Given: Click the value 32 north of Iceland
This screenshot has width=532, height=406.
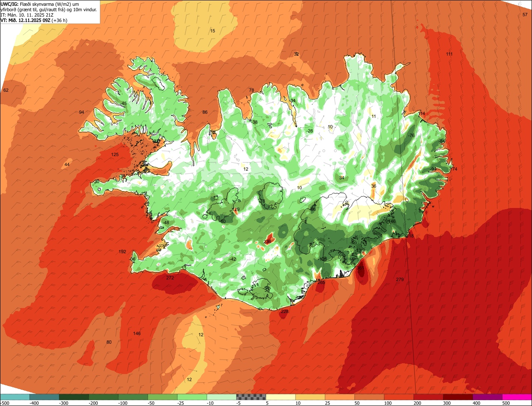Looking at the screenshot, I should (296, 54).
